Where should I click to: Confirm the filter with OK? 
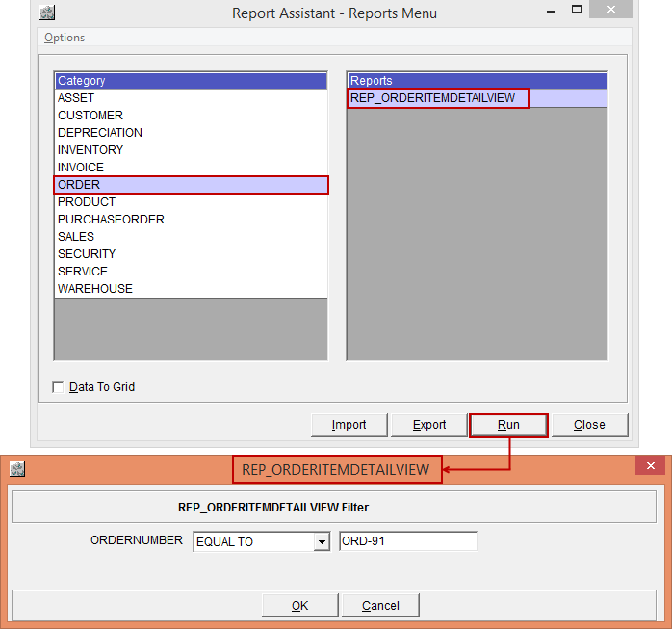(x=300, y=605)
